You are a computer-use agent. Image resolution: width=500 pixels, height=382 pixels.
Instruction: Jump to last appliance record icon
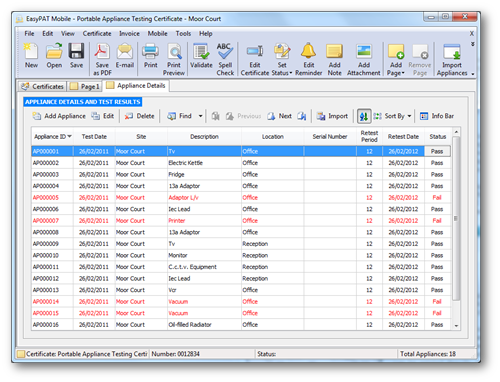click(x=302, y=116)
